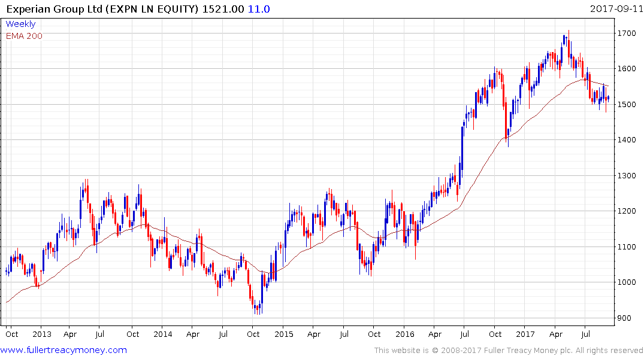Click the 1200 price axis label

click(627, 211)
